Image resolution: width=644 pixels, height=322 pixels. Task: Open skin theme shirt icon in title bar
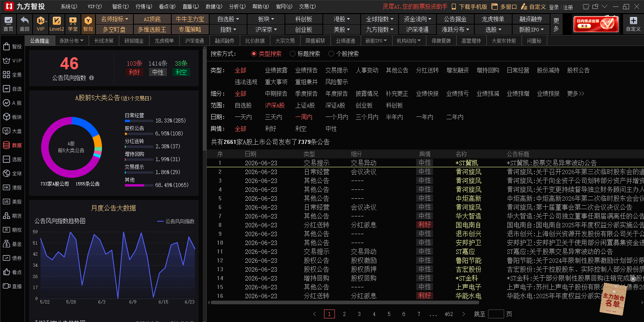(586, 7)
